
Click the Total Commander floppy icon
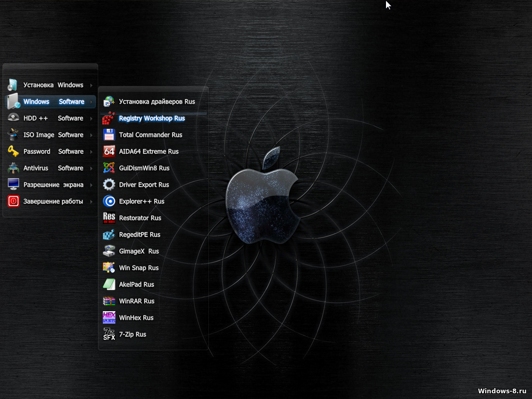(x=109, y=135)
